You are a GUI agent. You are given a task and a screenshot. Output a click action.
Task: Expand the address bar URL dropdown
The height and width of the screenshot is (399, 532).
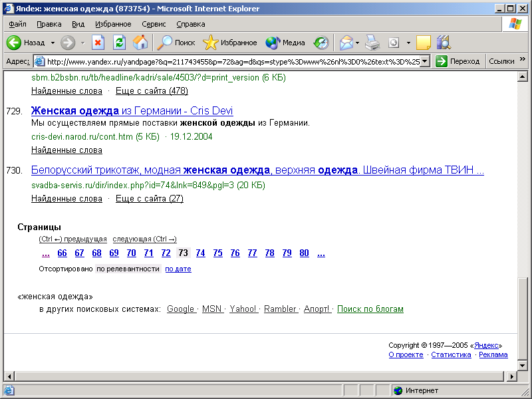tap(425, 61)
